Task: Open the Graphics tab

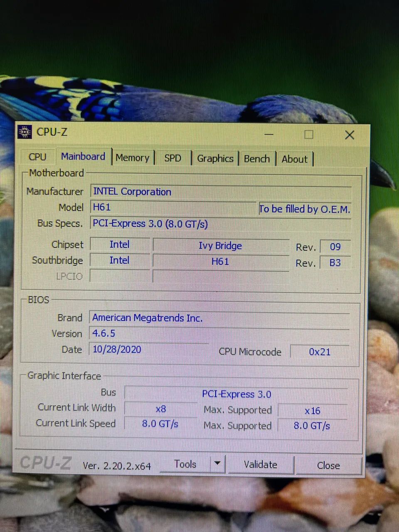Action: 215,159
